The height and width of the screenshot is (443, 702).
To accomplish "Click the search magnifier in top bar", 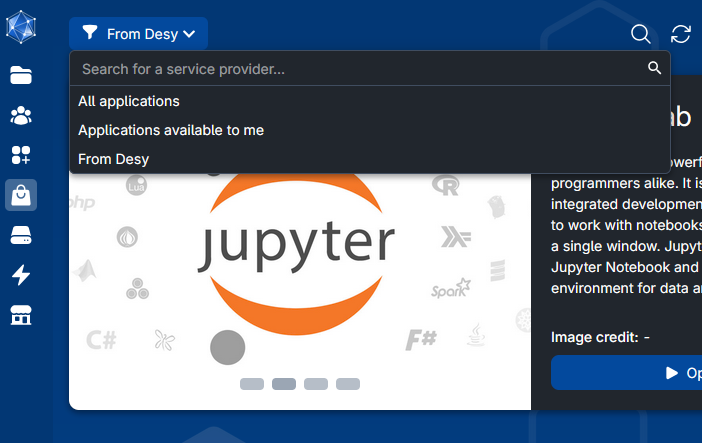I will pyautogui.click(x=641, y=34).
